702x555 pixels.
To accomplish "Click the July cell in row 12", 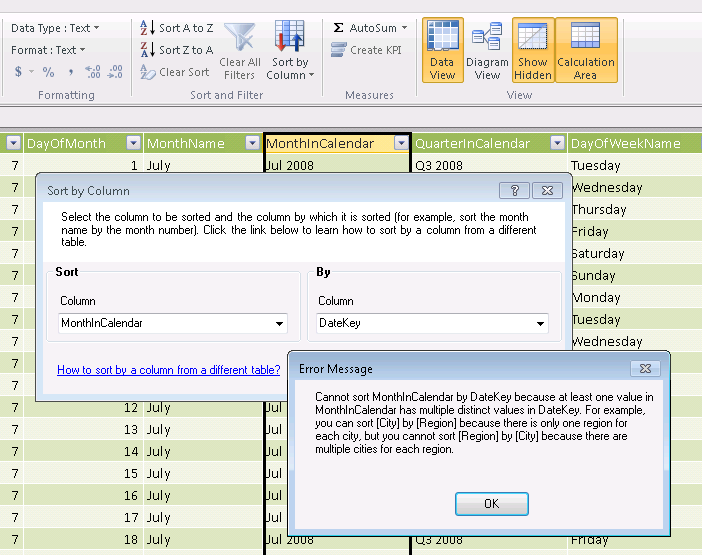I will (x=203, y=408).
